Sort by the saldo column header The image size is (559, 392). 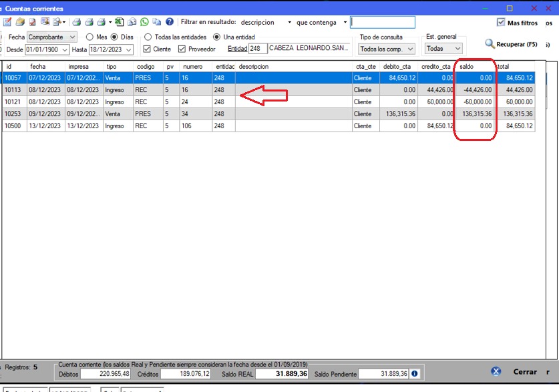coord(474,67)
